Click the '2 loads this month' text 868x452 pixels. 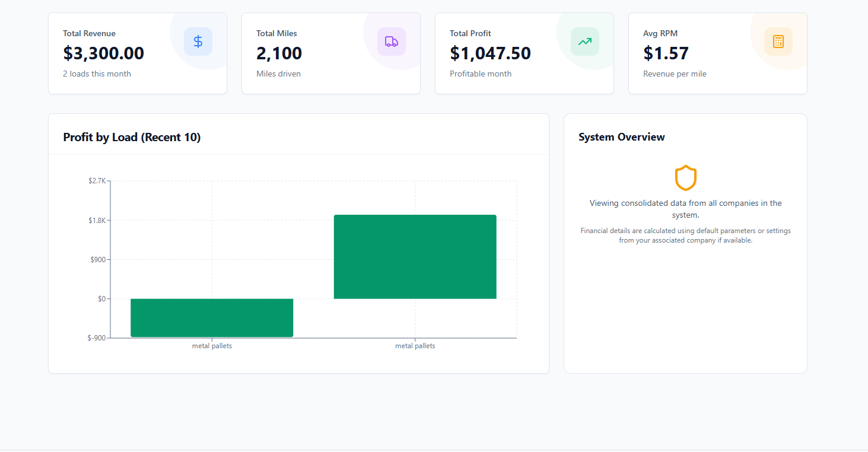pos(97,74)
